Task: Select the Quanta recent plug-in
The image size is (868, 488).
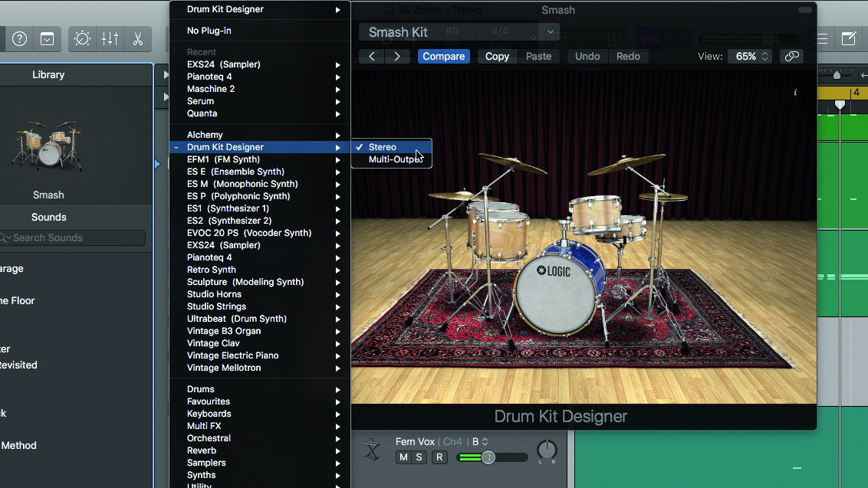Action: point(260,113)
